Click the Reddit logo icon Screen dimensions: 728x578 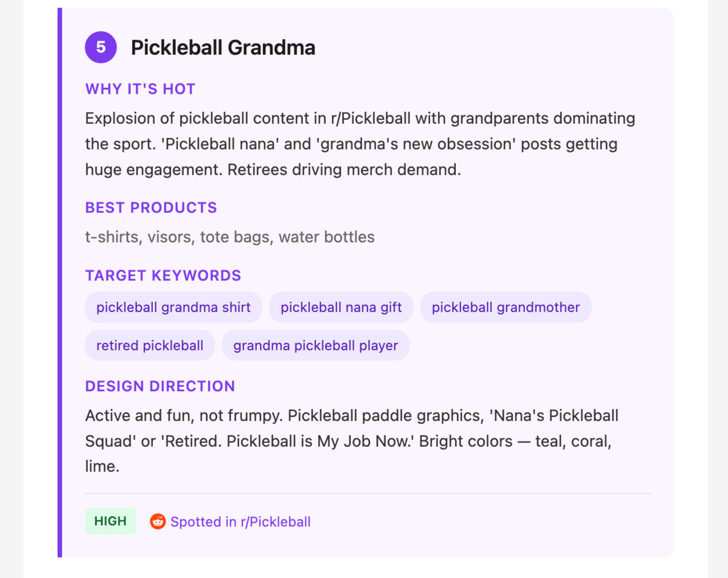[158, 522]
